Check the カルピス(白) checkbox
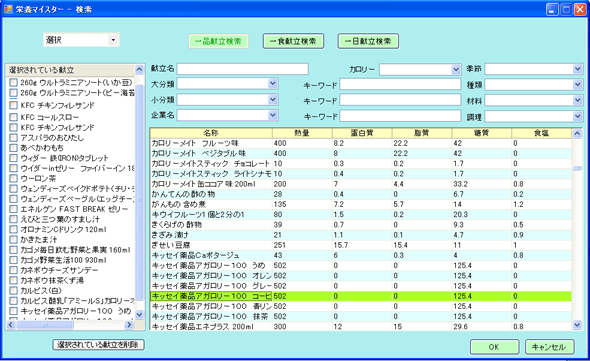 (x=14, y=291)
